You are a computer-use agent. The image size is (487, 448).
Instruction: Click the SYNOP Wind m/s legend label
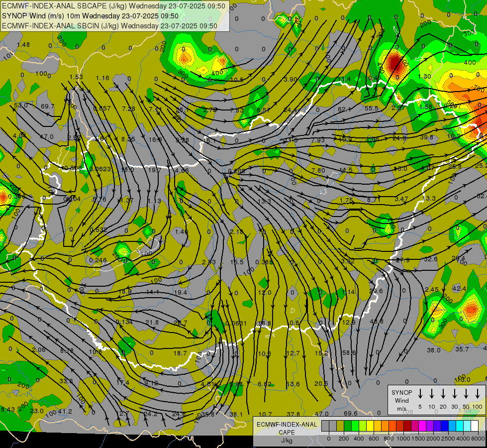[401, 400]
